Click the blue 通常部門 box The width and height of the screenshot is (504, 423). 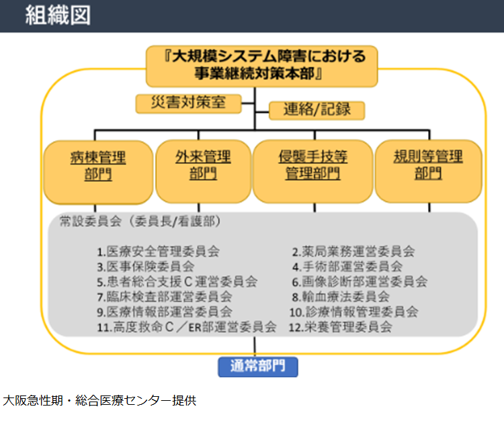tap(257, 367)
